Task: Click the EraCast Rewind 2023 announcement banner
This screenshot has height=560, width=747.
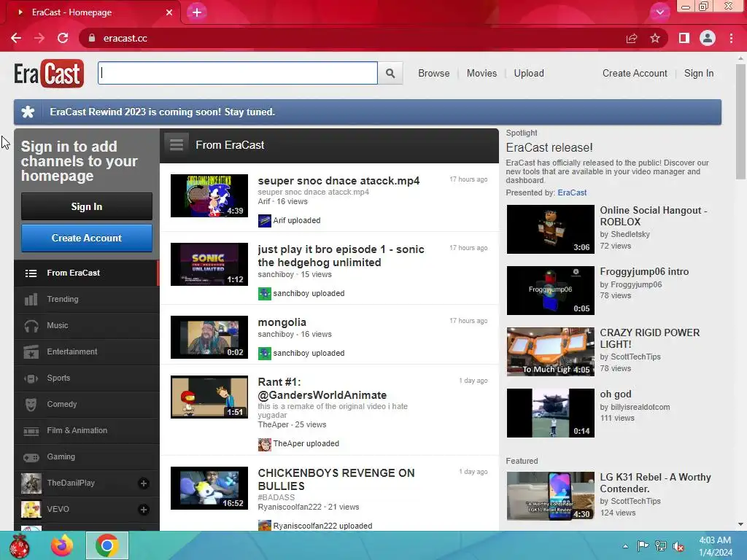Action: 368,112
